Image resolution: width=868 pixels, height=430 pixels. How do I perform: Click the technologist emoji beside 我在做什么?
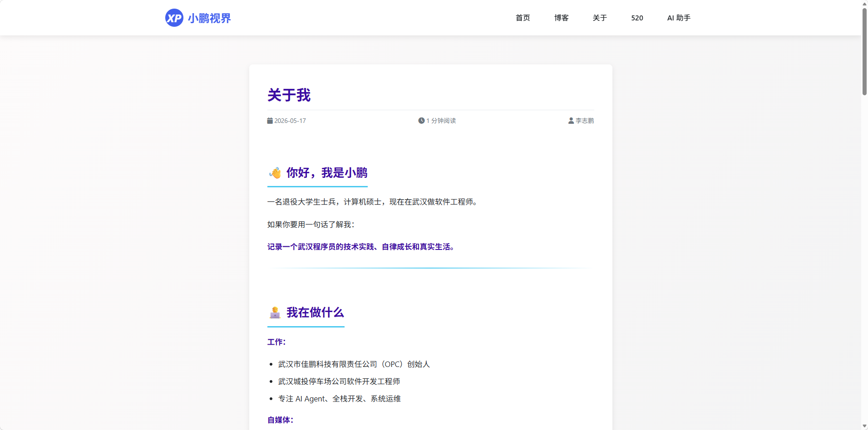pos(275,313)
